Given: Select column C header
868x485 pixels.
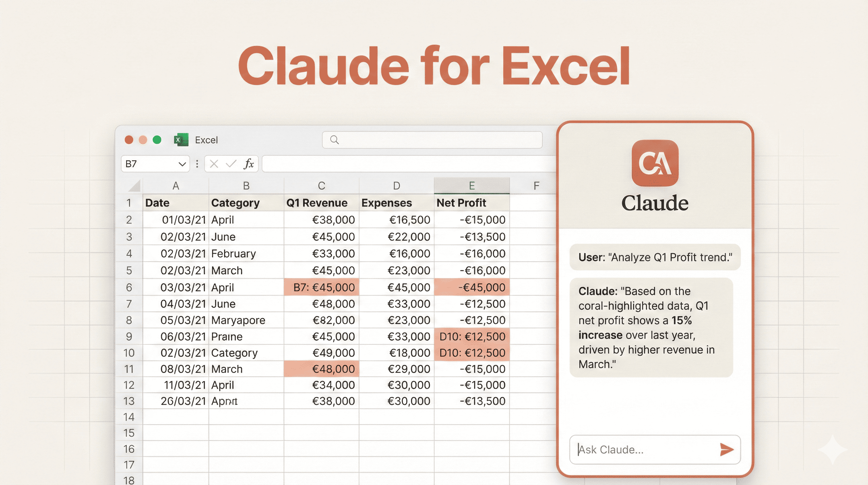Looking at the screenshot, I should click(321, 185).
